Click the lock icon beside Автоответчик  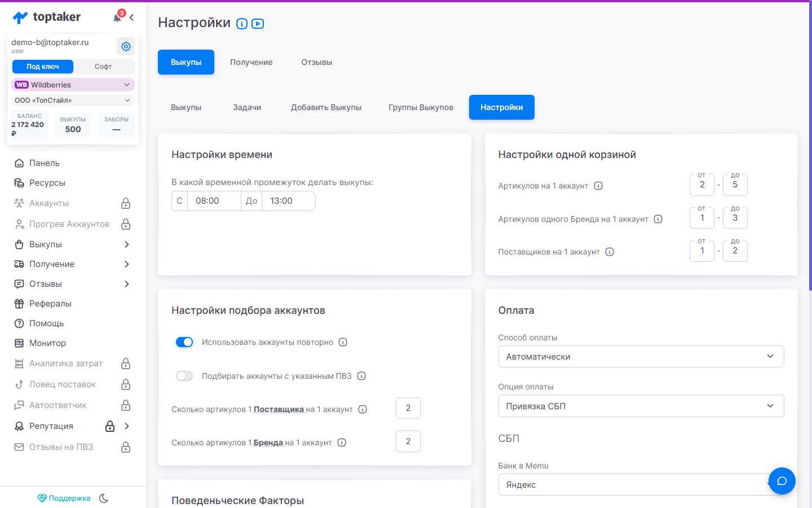pos(126,405)
